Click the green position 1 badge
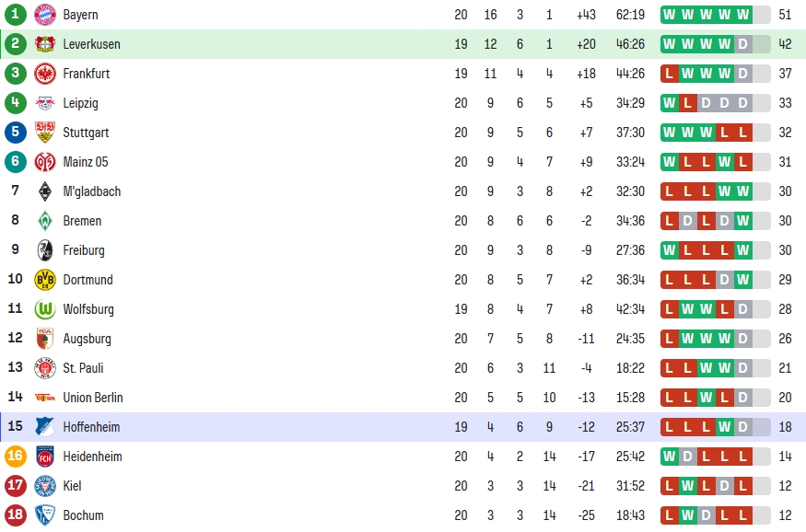 tap(16, 15)
